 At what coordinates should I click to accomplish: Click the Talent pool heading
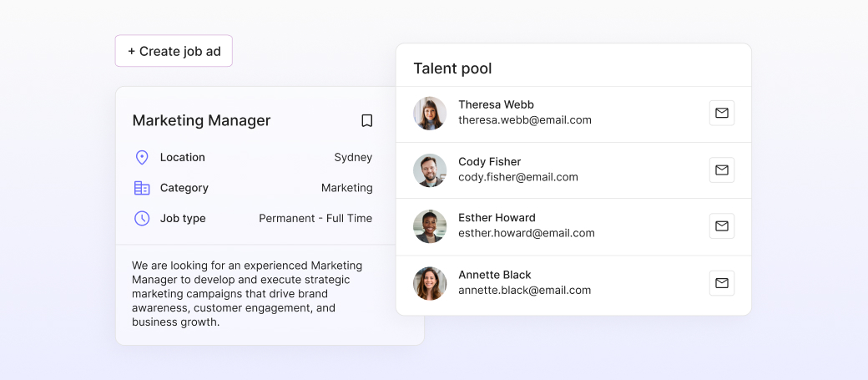point(453,68)
